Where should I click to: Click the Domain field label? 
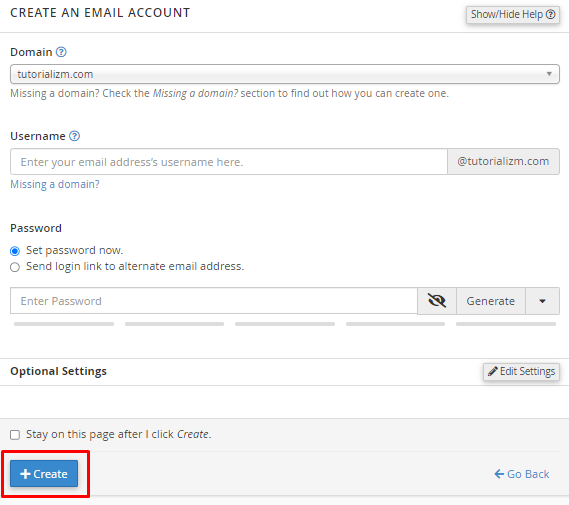click(31, 52)
